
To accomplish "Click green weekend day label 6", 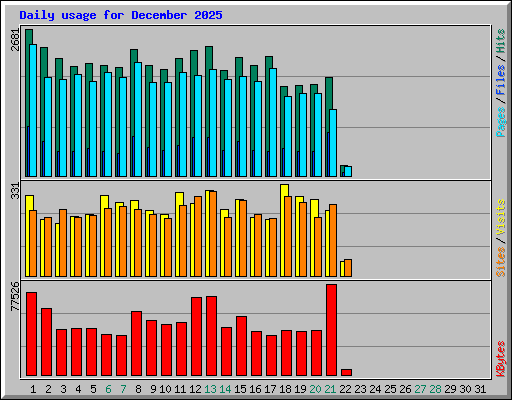I will pos(108,389).
